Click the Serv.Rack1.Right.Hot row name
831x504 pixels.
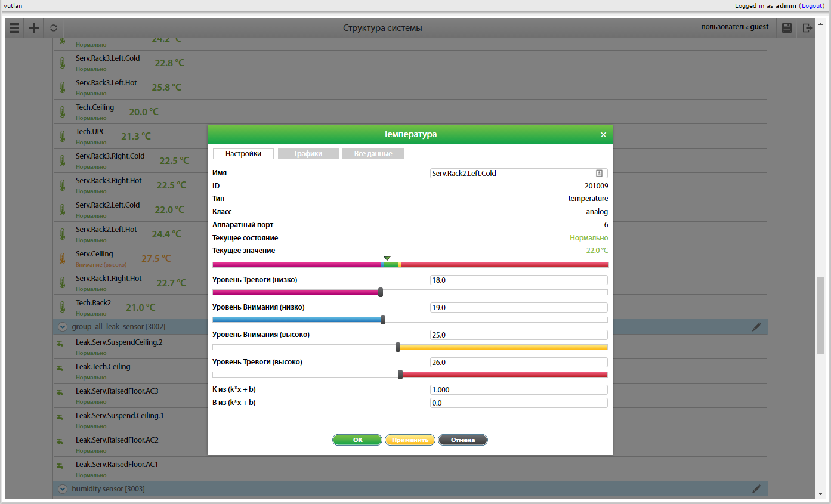[109, 279]
